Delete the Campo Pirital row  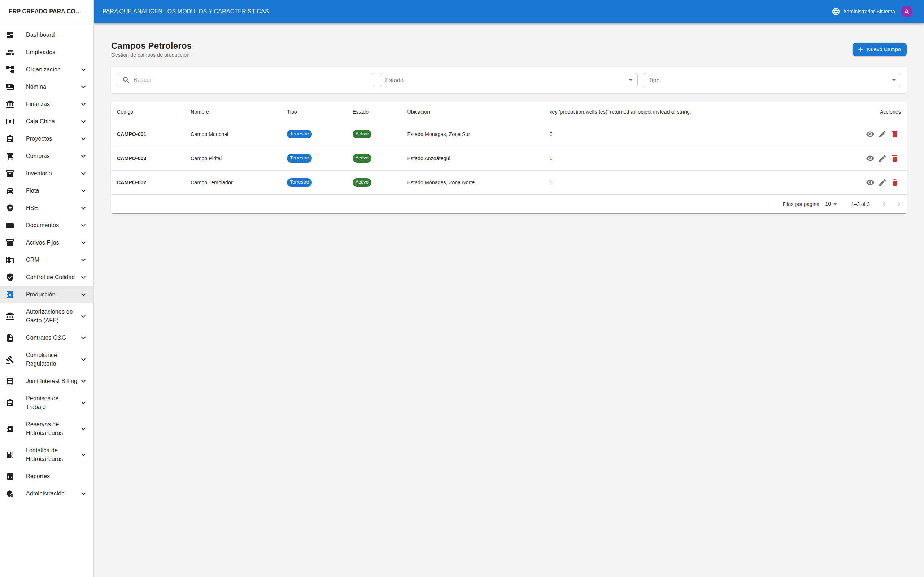click(x=895, y=158)
